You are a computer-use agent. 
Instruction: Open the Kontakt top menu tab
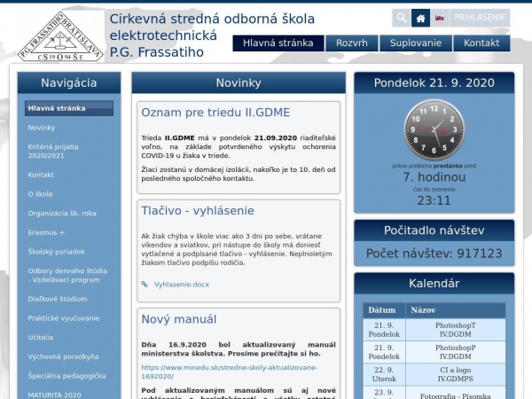point(481,43)
